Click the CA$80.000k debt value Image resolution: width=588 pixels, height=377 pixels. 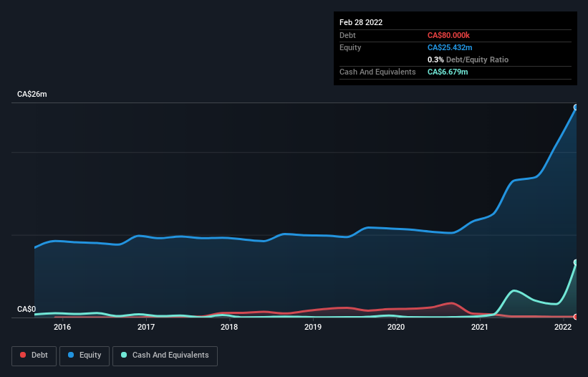(x=448, y=35)
